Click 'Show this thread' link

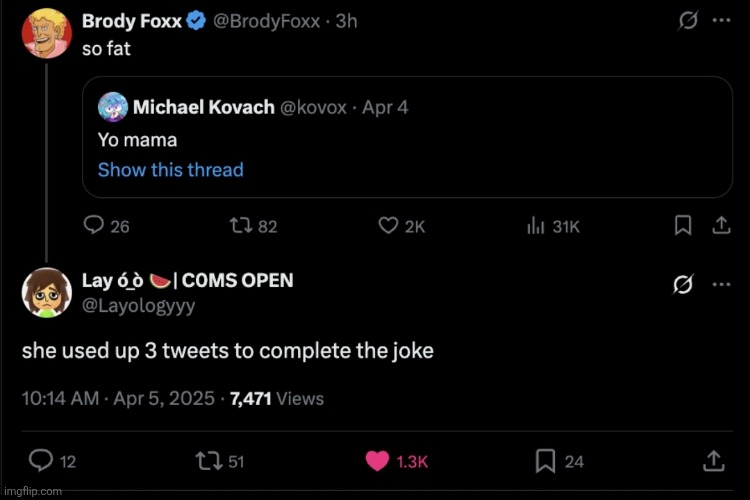(170, 170)
